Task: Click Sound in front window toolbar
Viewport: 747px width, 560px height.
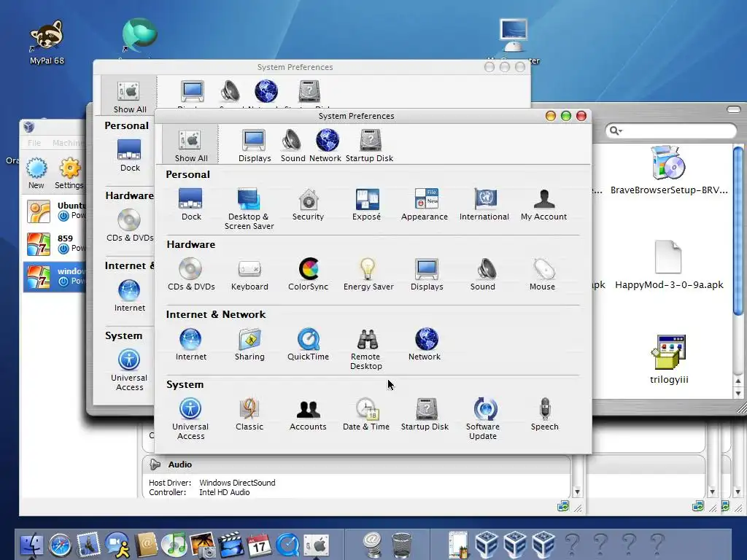Action: tap(293, 145)
